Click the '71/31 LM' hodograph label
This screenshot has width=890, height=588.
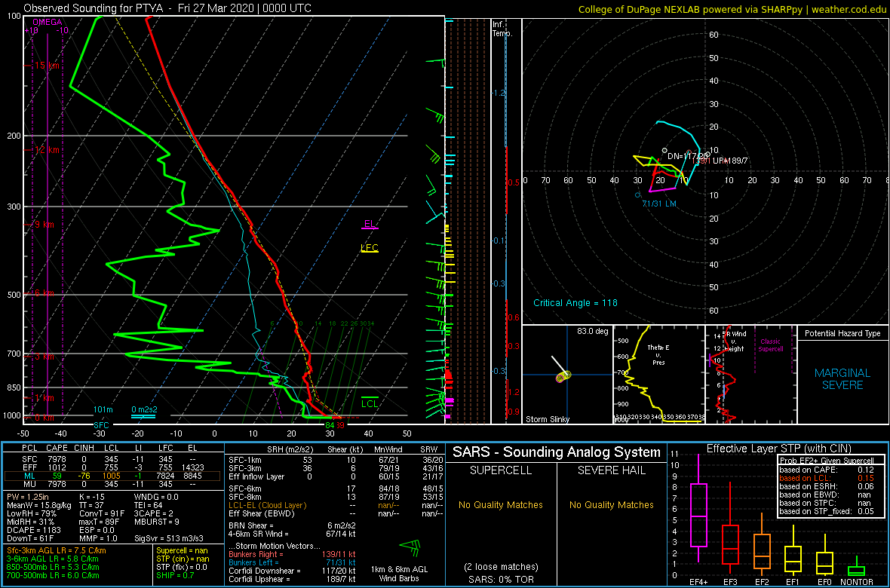point(659,204)
